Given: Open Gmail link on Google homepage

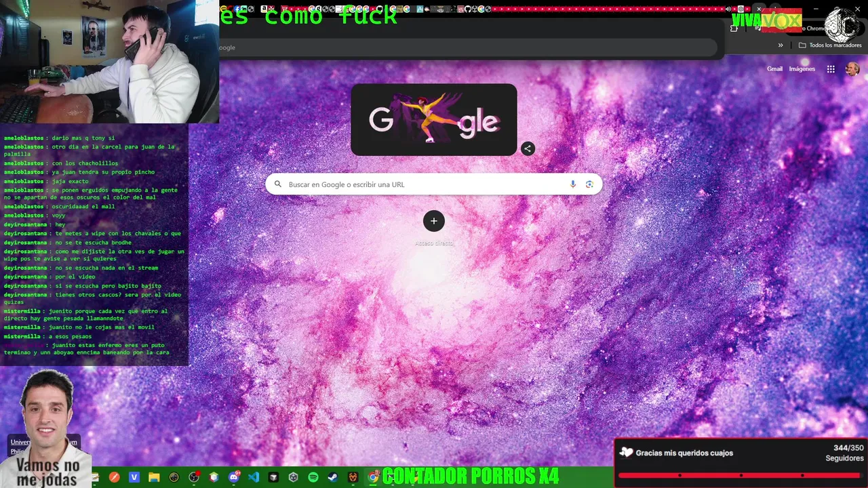Looking at the screenshot, I should click(774, 69).
